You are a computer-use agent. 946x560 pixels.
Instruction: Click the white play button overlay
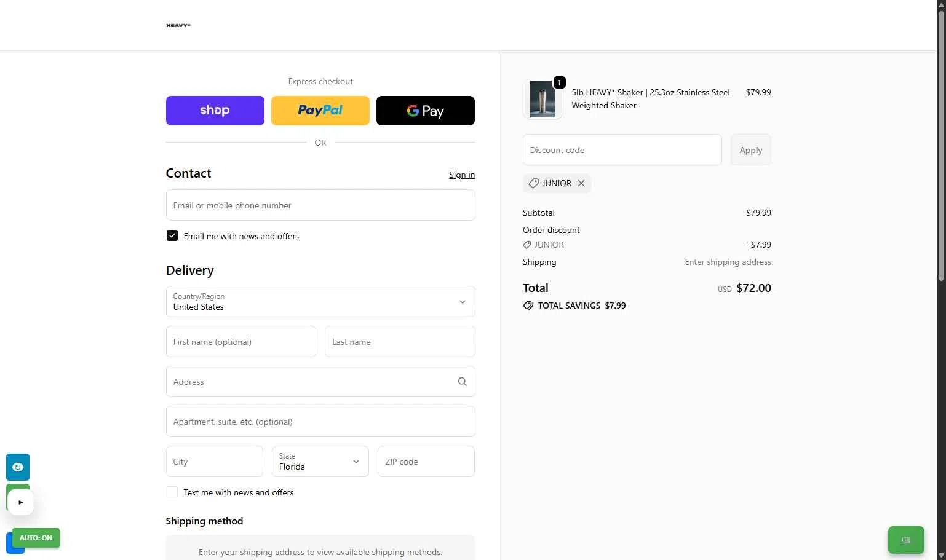[x=20, y=502]
